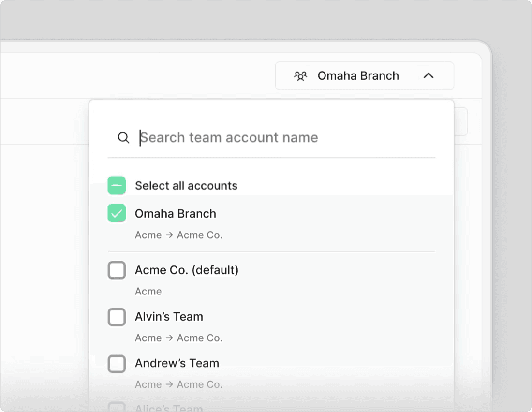Select Andrew's Team checkbox
Viewport: 532px width, 412px height.
[x=117, y=364]
